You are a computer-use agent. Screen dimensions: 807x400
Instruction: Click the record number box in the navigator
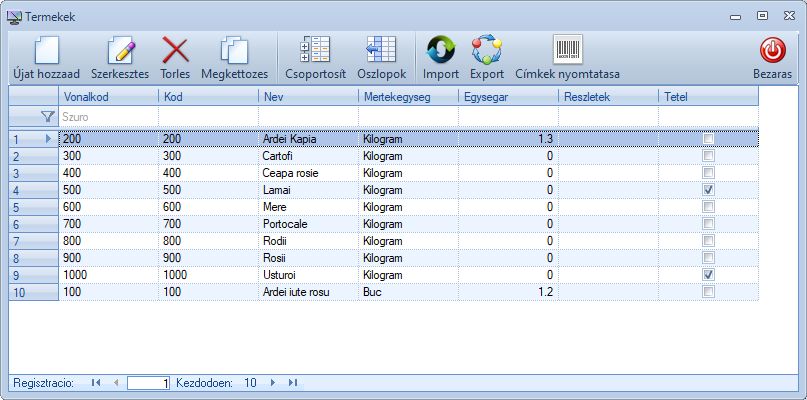[x=148, y=382]
